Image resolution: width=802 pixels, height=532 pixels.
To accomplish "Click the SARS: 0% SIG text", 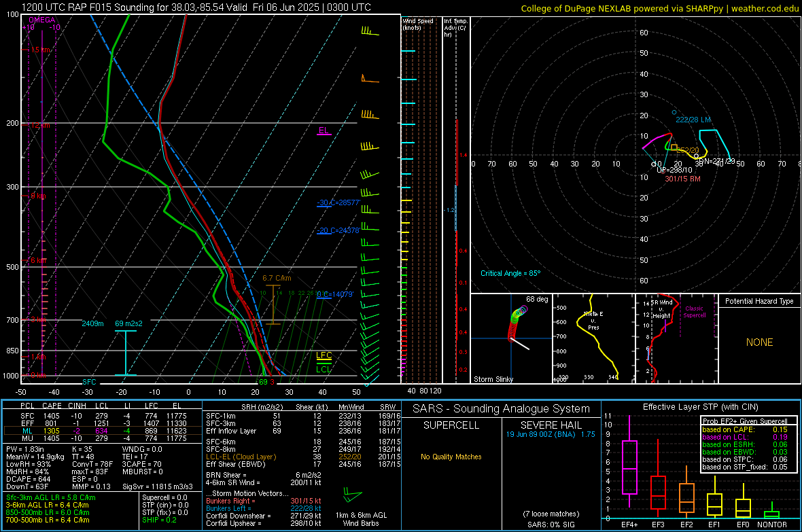I will pos(551,525).
